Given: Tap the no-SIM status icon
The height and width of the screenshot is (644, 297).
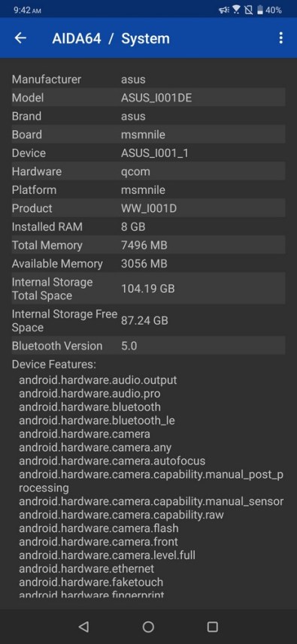Looking at the screenshot, I should coord(249,10).
